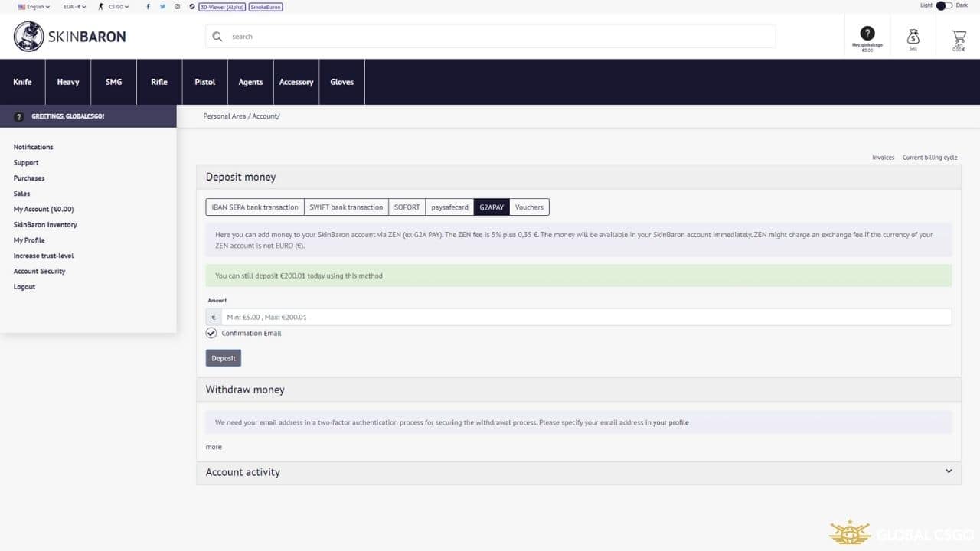980x551 pixels.
Task: Open the 3D-Viewer (Alpha) button
Action: (x=222, y=6)
